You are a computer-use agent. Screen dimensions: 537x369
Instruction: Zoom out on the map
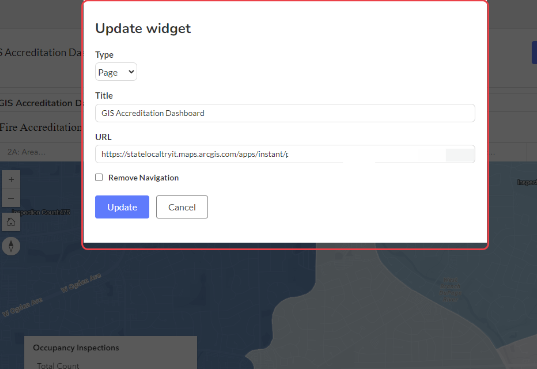(11, 198)
